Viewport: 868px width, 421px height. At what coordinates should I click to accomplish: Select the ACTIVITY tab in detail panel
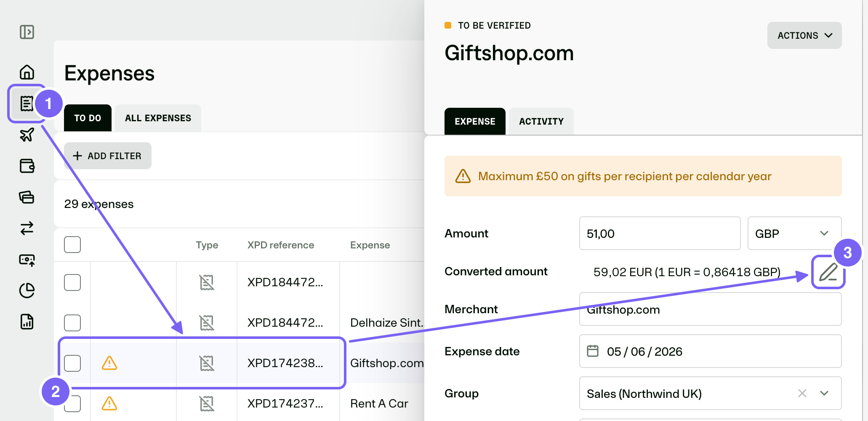coord(541,121)
